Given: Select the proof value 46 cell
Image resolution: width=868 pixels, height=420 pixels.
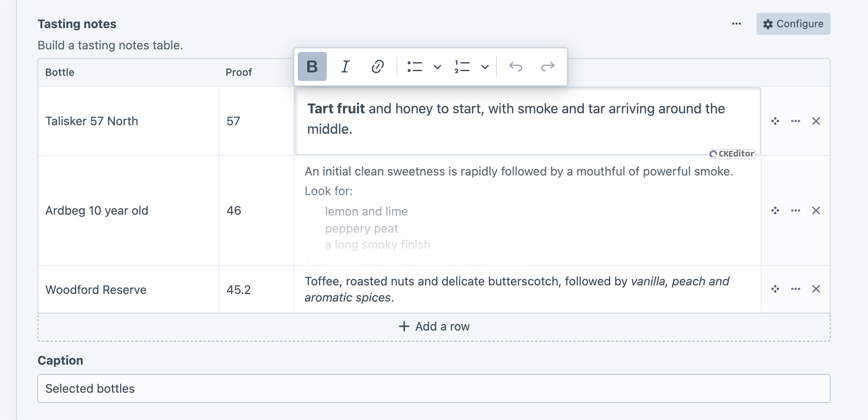Looking at the screenshot, I should pyautogui.click(x=257, y=210).
